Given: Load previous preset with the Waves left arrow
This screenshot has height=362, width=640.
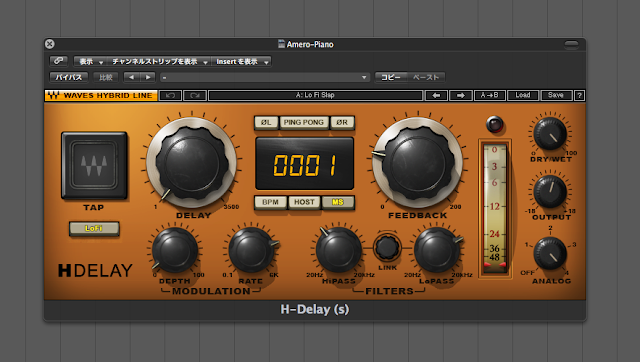Looking at the screenshot, I should pyautogui.click(x=436, y=95).
